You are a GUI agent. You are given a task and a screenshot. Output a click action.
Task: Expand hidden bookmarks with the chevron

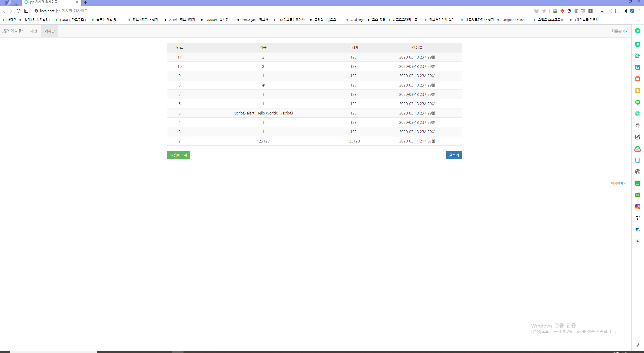639,20
